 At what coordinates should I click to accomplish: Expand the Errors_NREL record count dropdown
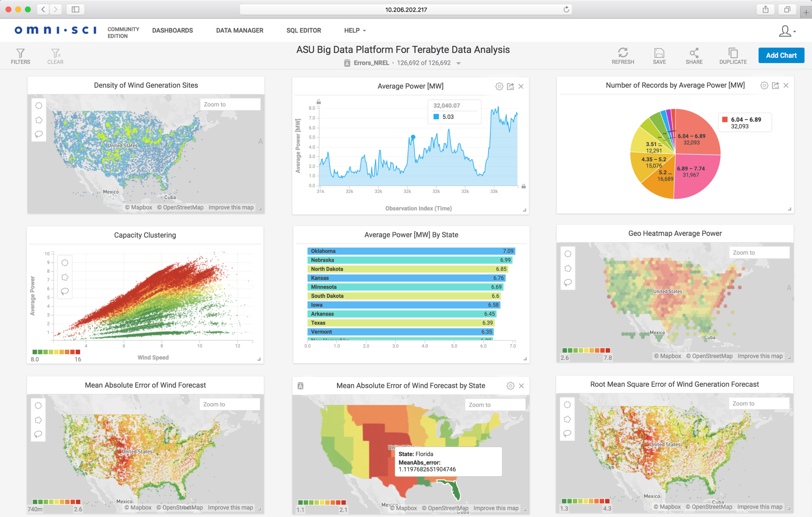[458, 63]
